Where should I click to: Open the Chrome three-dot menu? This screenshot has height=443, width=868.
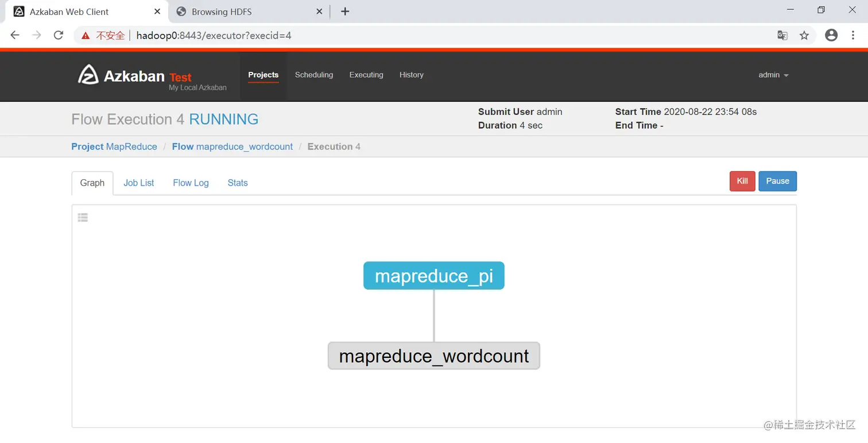853,35
